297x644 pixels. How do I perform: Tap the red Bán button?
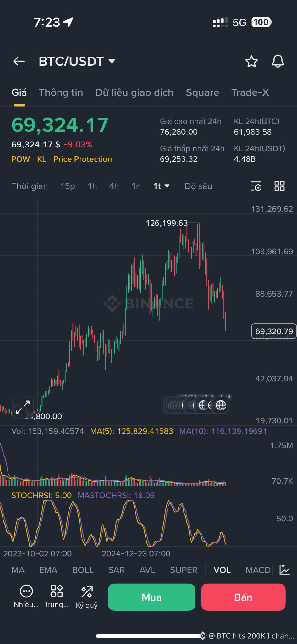(243, 597)
